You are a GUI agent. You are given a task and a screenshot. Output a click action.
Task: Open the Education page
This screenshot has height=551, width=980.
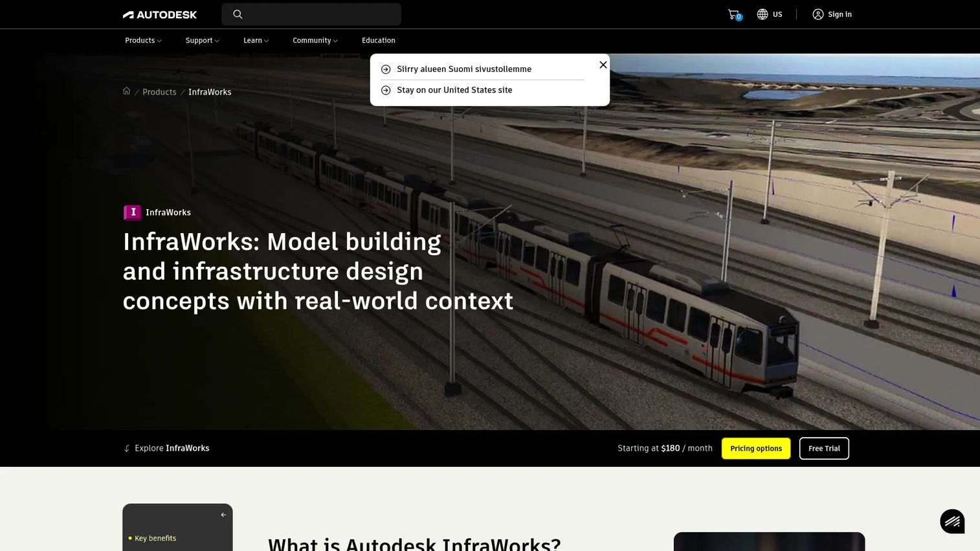[x=379, y=40]
